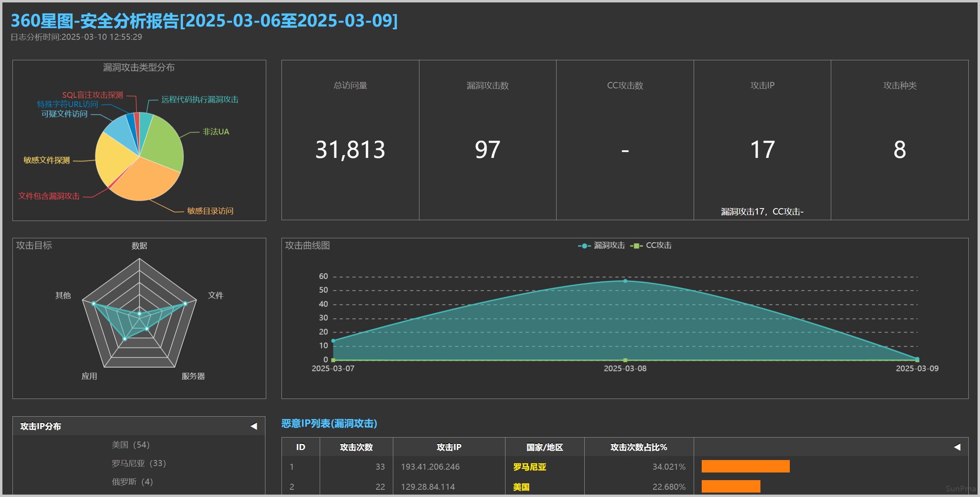
Task: Collapse the 恶意IP列表 table arrow
Action: point(957,447)
